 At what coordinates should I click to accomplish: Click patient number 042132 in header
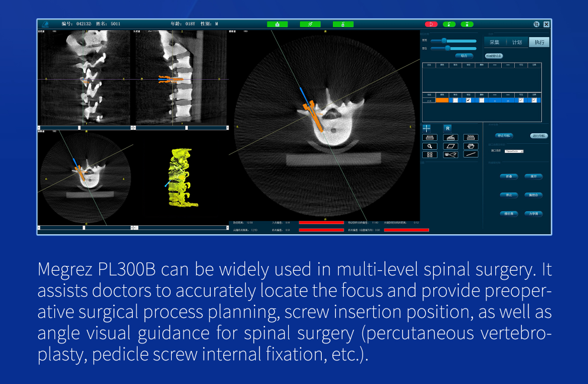[84, 24]
